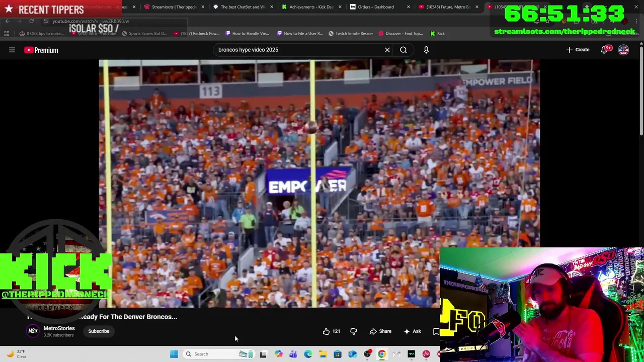Switch to the Achievements - Kick Dashboard tab
Screen dimensions: 644x362
pyautogui.click(x=311, y=7)
